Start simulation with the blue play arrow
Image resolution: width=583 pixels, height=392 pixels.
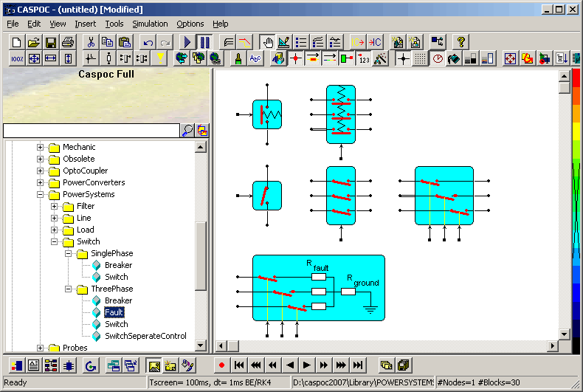187,42
